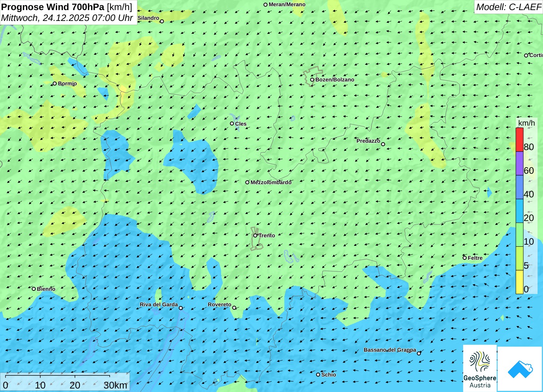
Task: Click the Schio city marker
Action: (x=318, y=375)
